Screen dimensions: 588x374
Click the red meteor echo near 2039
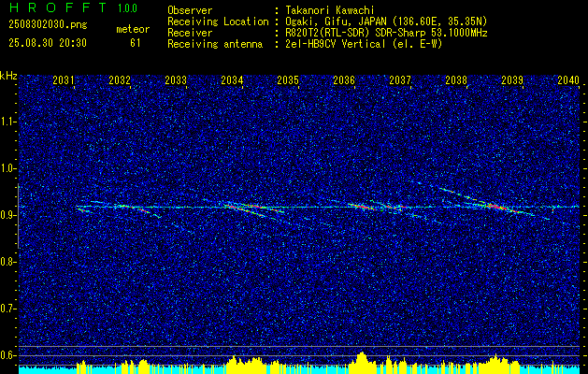point(503,209)
